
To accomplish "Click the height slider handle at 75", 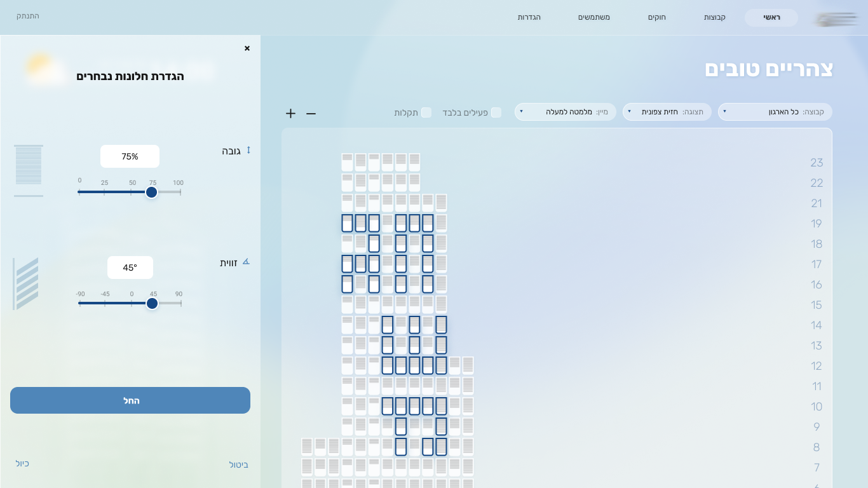I will (151, 192).
